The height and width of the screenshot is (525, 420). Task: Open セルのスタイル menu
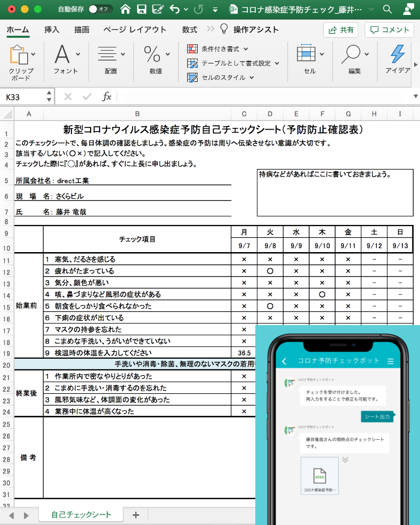pos(220,78)
